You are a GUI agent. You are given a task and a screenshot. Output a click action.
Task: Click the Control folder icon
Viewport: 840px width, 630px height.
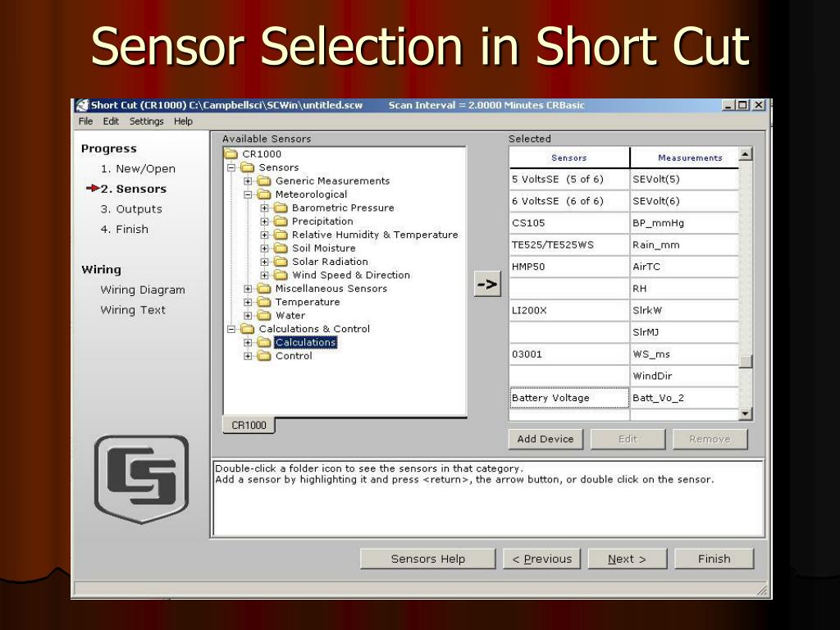coord(264,356)
